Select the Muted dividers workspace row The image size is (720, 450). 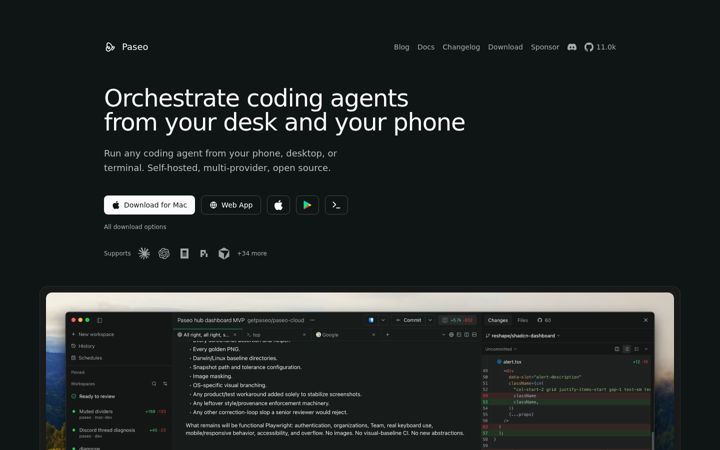119,414
